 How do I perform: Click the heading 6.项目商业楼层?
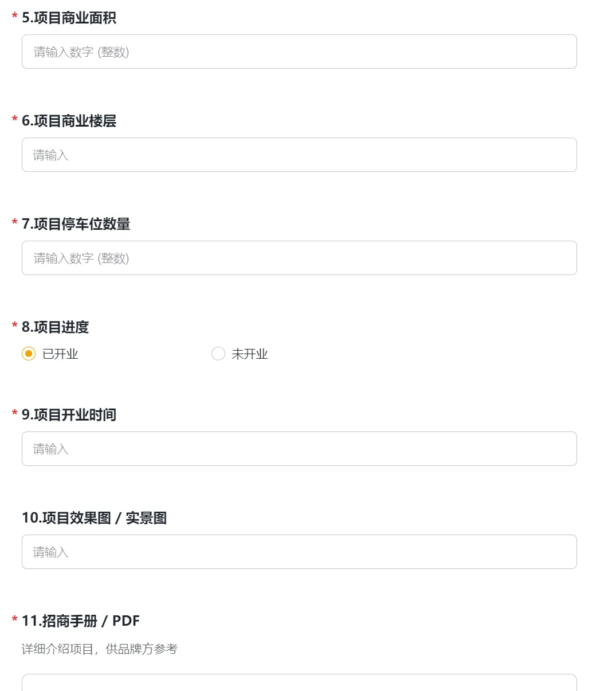(69, 121)
